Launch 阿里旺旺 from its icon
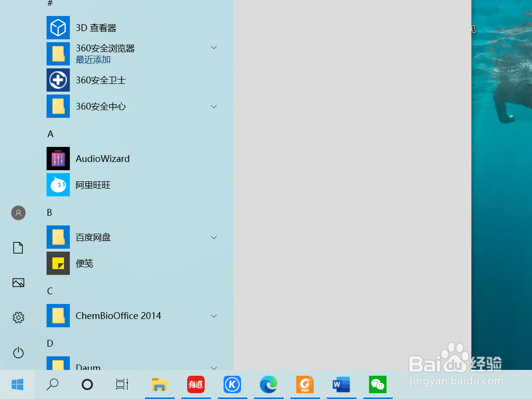Screen dimensions: 532x399 [58, 185]
